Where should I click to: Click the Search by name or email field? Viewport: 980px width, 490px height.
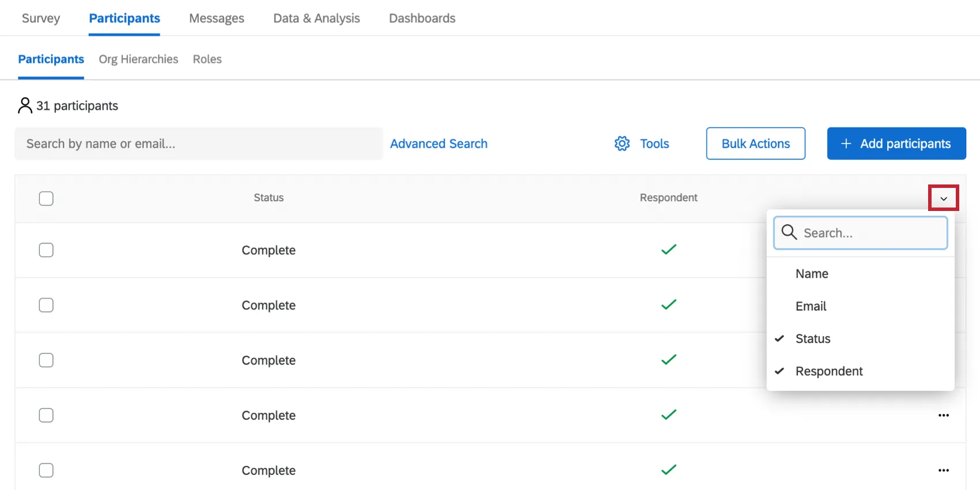click(198, 144)
